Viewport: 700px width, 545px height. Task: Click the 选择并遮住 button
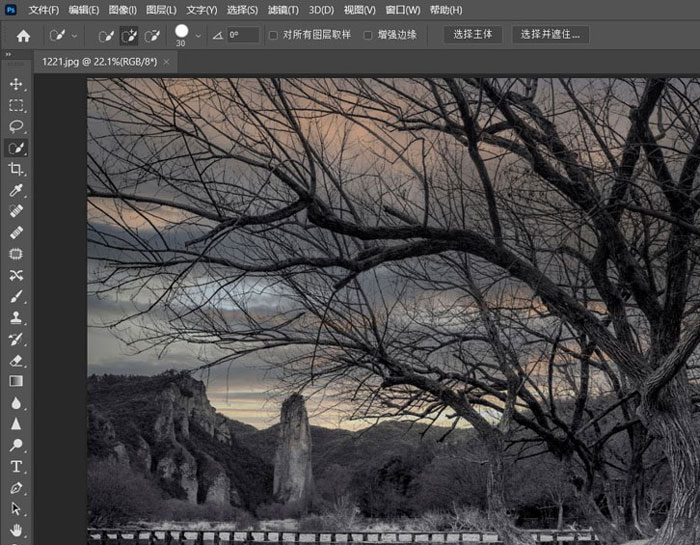coord(551,35)
